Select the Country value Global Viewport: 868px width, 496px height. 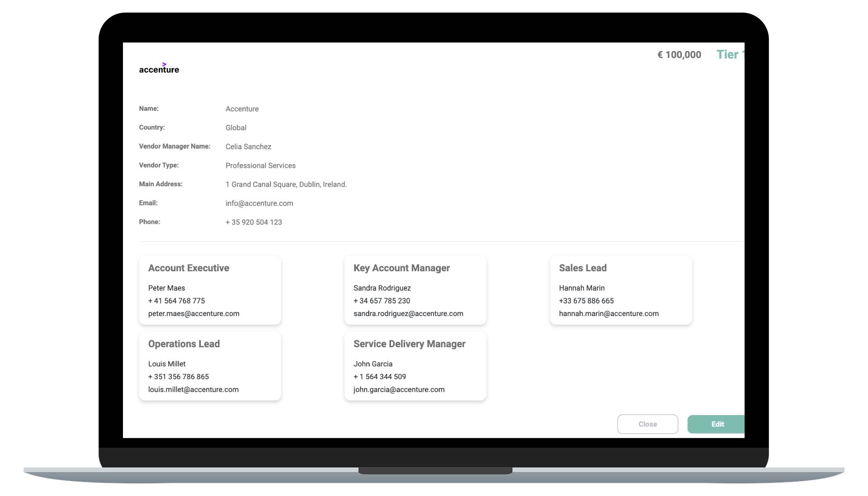[236, 128]
